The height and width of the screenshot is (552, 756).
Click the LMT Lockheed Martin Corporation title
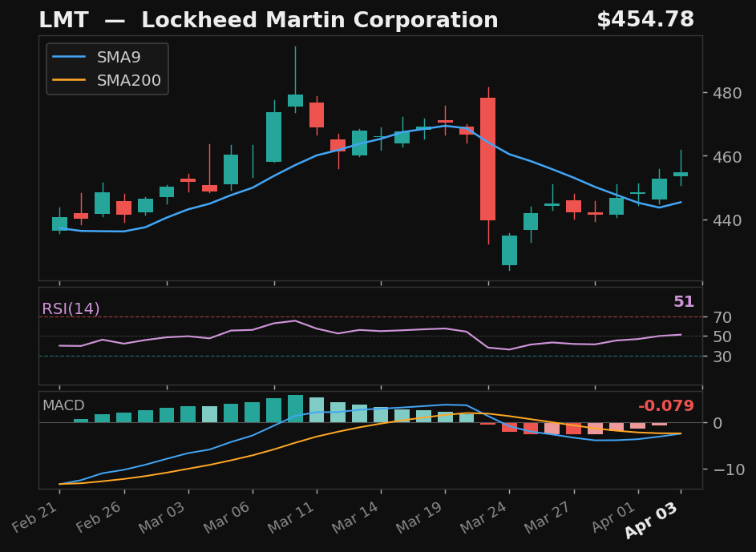[x=268, y=20]
